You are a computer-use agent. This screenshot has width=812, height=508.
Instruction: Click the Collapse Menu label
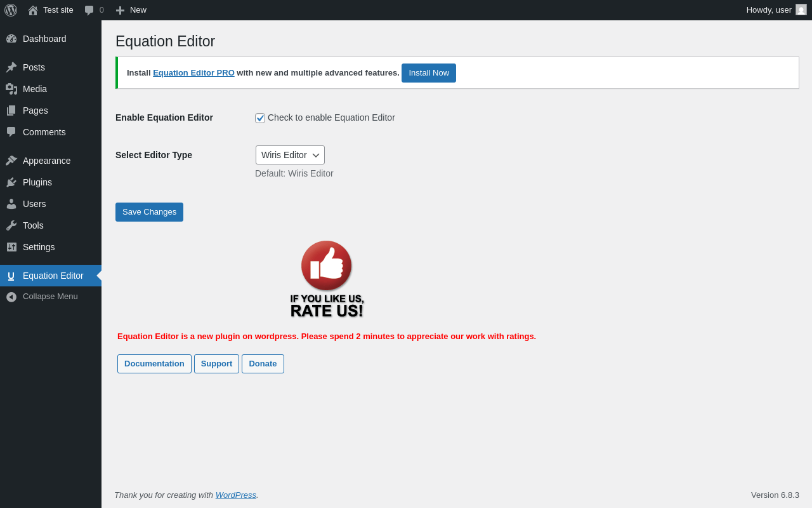[x=50, y=297]
